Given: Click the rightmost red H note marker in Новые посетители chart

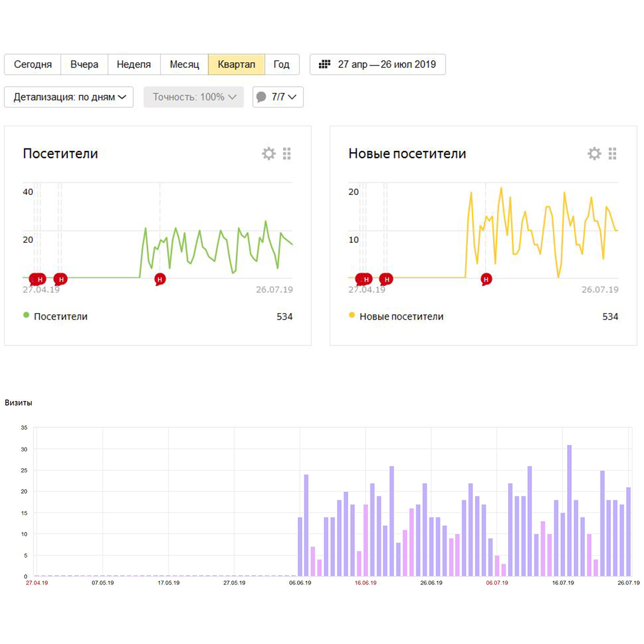Looking at the screenshot, I should coord(486,279).
